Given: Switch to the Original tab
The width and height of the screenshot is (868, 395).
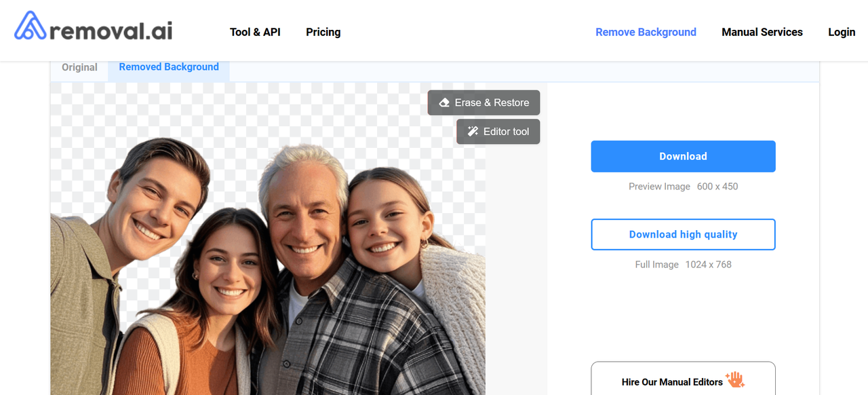Looking at the screenshot, I should [x=79, y=68].
